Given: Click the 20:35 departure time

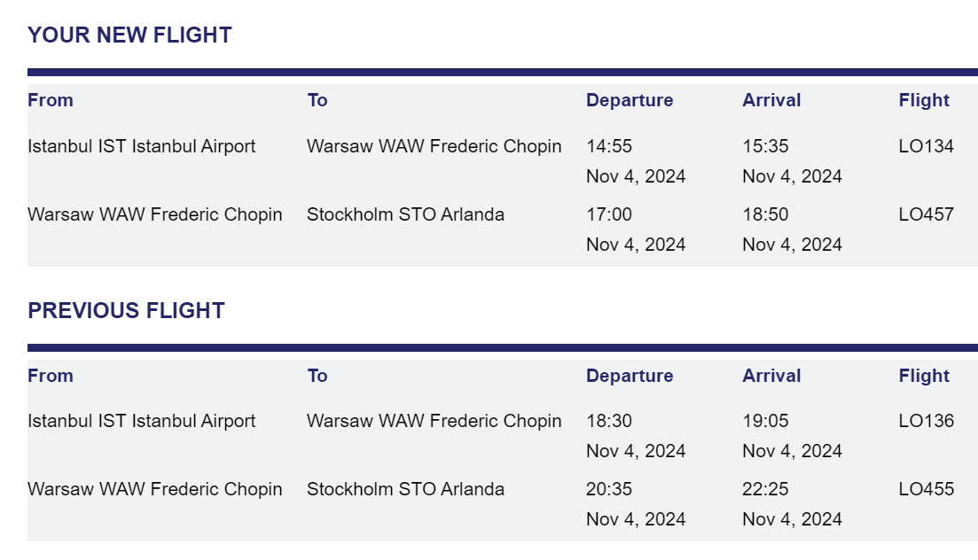Looking at the screenshot, I should pyautogui.click(x=609, y=489).
